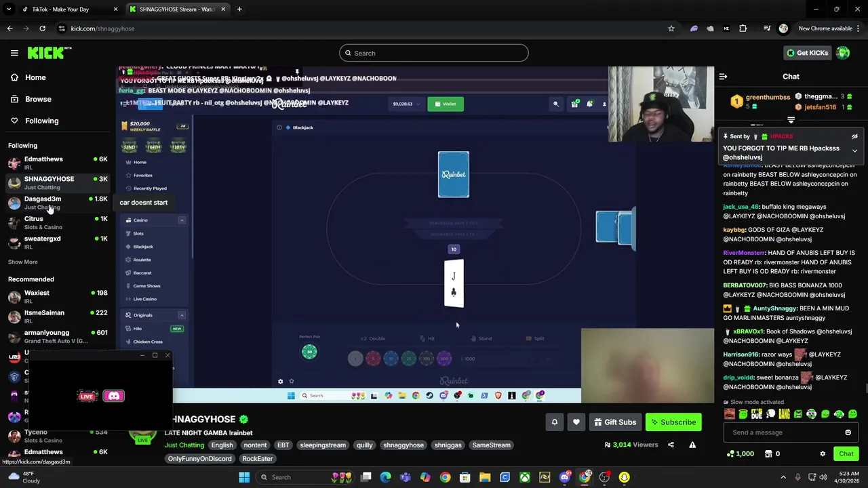Image resolution: width=868 pixels, height=488 pixels.
Task: Open ItsmeSaiman recommended channel
Action: pyautogui.click(x=58, y=316)
